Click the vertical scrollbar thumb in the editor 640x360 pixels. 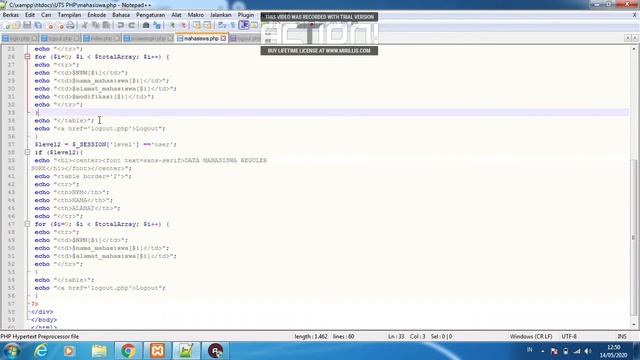633,238
